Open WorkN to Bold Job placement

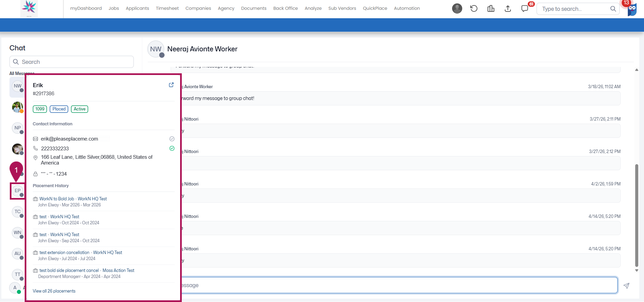click(x=57, y=199)
